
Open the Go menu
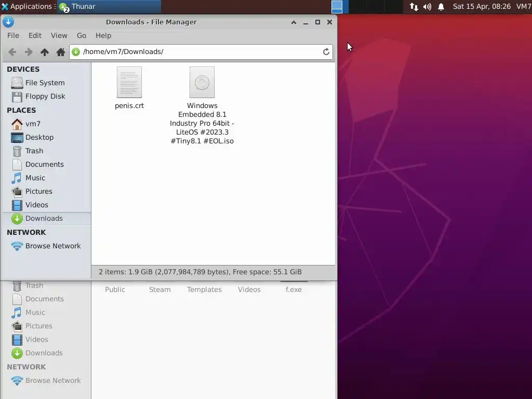point(82,36)
